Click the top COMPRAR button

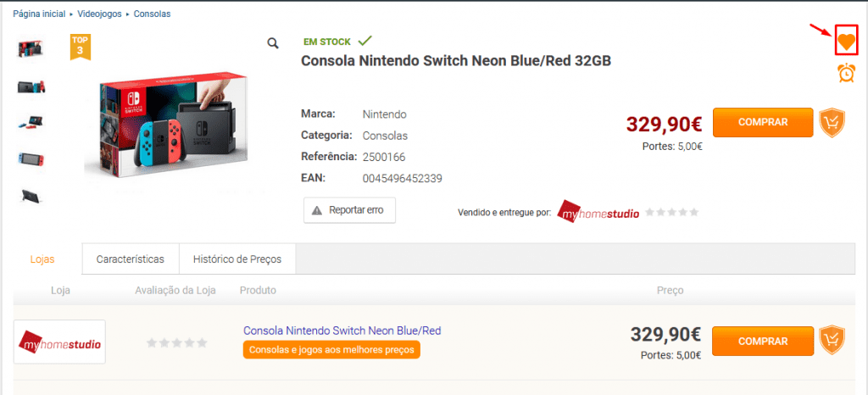coord(763,122)
